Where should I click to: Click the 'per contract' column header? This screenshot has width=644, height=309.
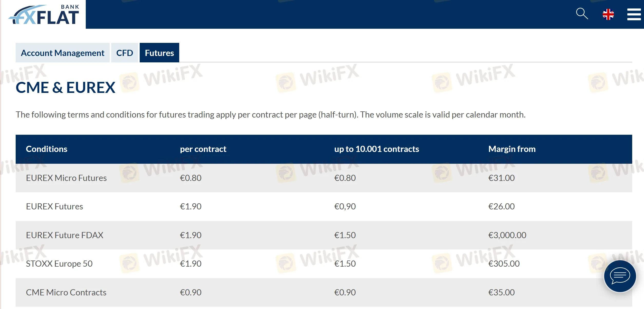point(203,149)
